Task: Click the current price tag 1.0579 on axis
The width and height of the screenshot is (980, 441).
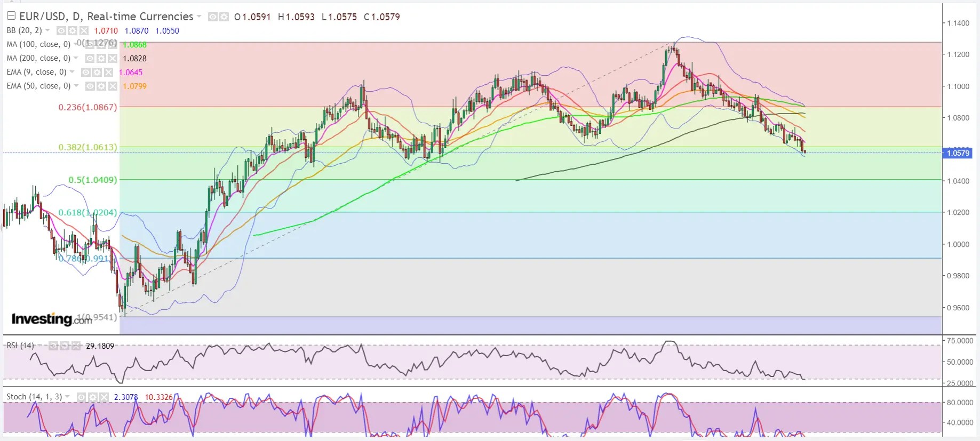Action: pyautogui.click(x=958, y=153)
